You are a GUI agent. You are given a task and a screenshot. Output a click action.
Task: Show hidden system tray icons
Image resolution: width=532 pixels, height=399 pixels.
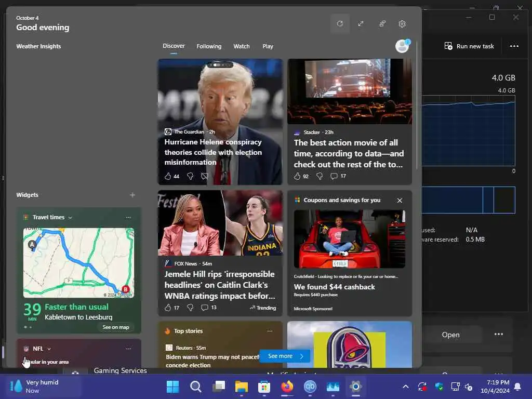pyautogui.click(x=405, y=387)
